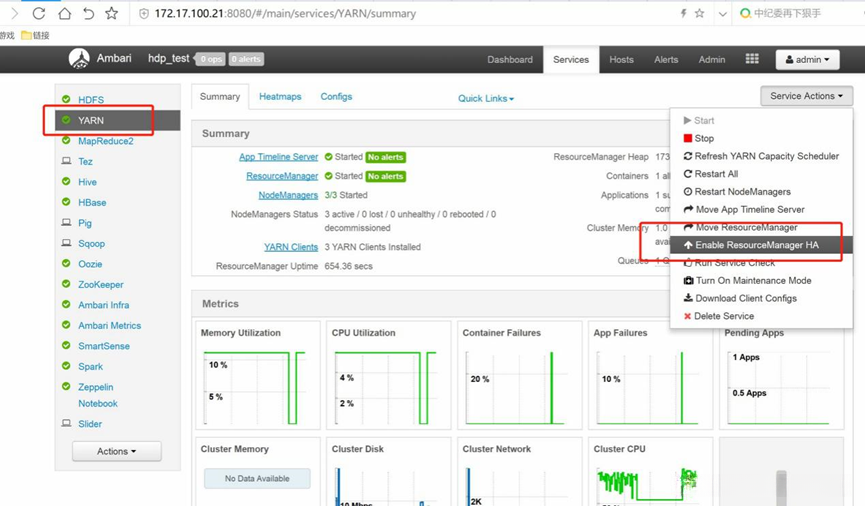
Task: Click browser reload icon
Action: 39,13
